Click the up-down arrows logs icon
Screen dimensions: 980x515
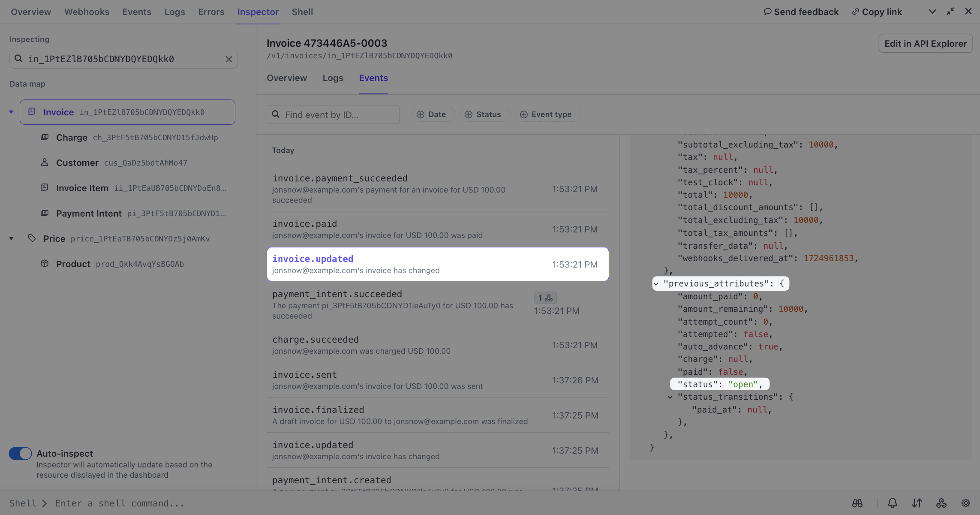[917, 503]
